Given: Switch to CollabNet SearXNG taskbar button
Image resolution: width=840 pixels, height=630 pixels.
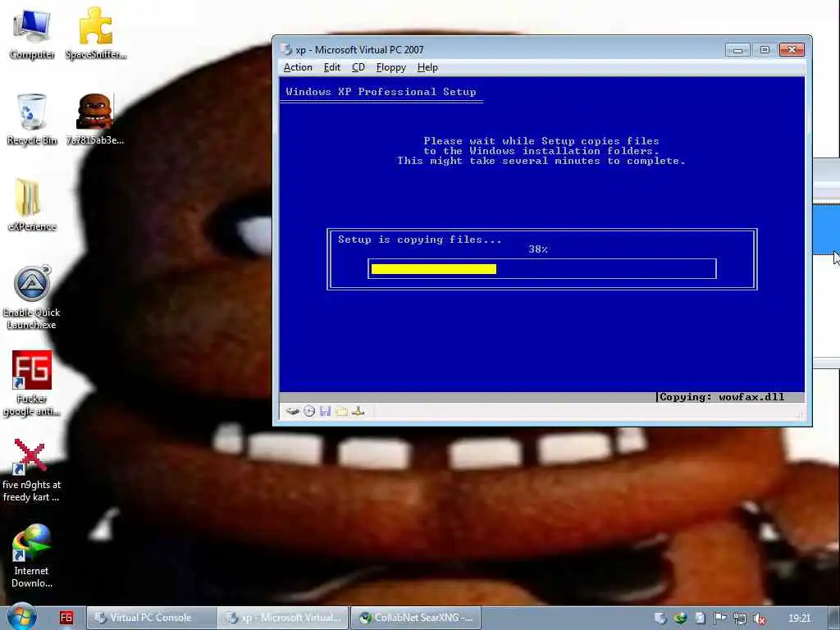Looking at the screenshot, I should [416, 618].
